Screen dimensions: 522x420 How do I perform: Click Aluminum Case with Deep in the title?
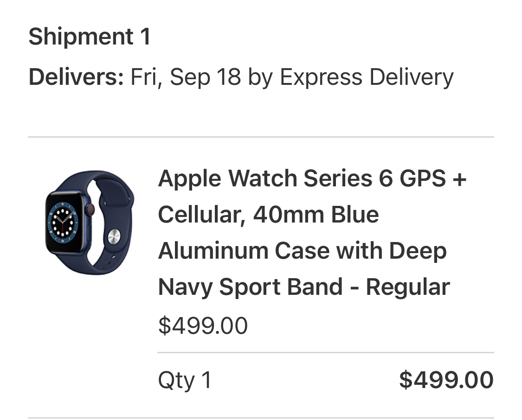(302, 250)
